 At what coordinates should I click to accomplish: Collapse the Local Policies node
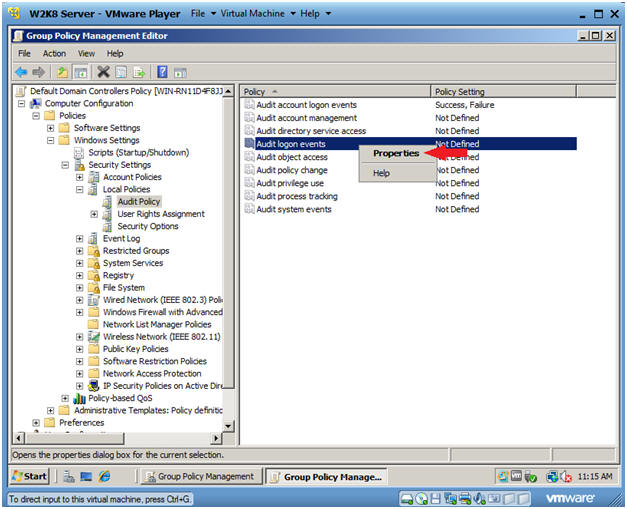click(x=80, y=190)
